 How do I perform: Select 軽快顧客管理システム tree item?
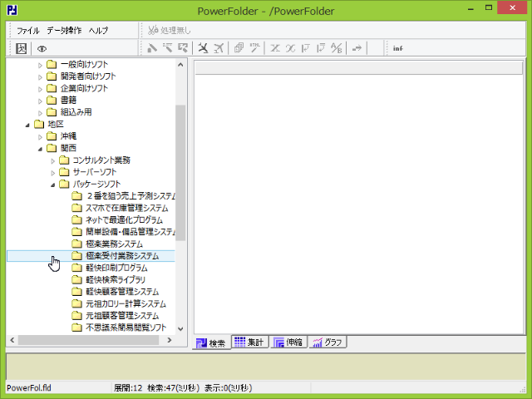(x=122, y=292)
